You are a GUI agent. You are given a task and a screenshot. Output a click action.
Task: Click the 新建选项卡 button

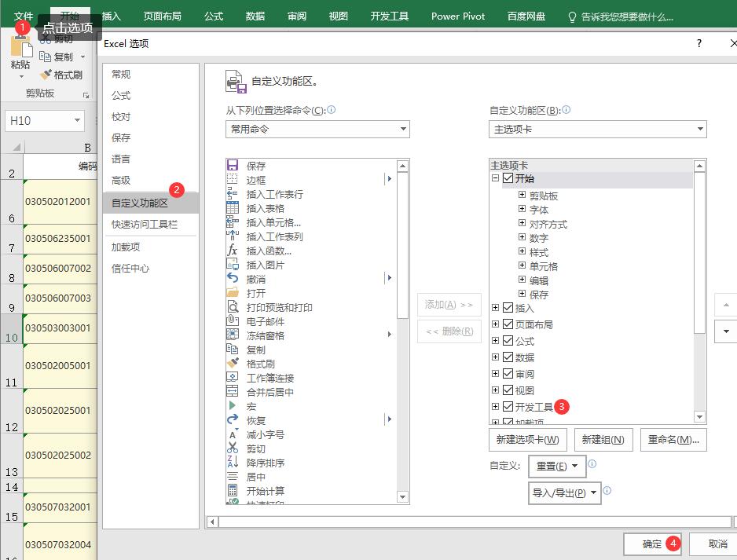(x=527, y=440)
